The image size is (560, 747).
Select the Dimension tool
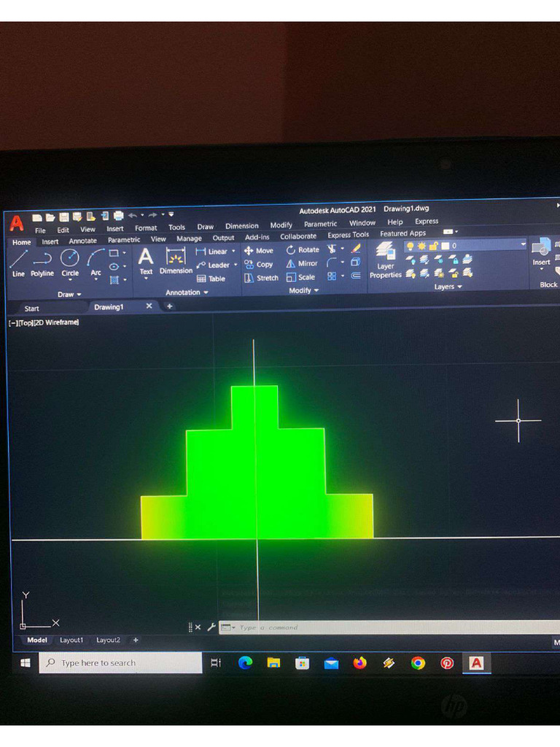click(x=176, y=260)
